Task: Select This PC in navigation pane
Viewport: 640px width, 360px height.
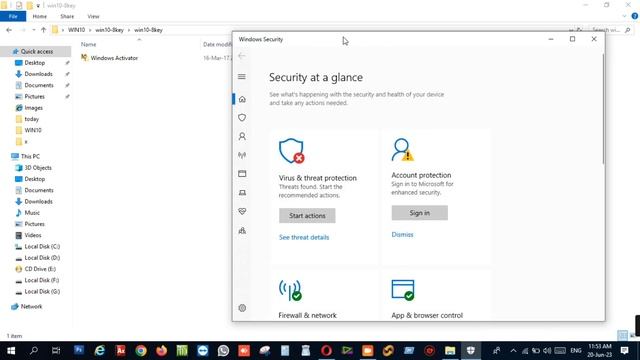Action: (x=30, y=156)
